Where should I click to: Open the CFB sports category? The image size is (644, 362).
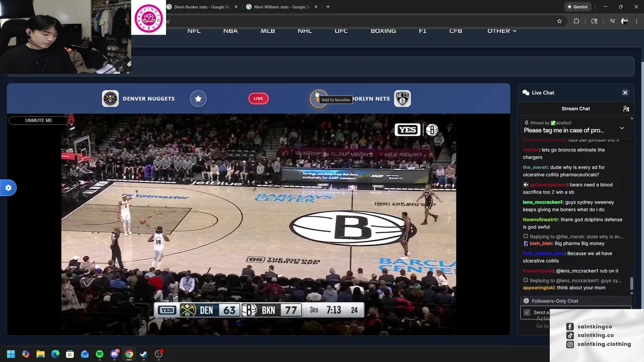tap(455, 31)
